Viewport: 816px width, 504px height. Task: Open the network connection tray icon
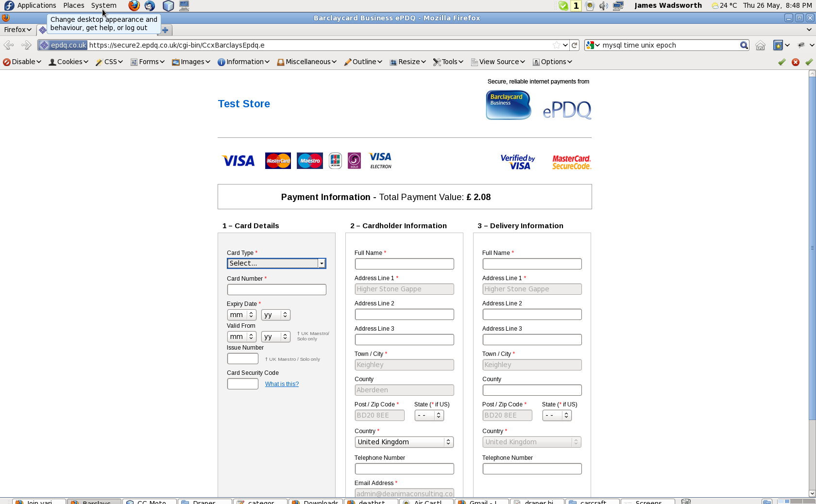point(618,6)
